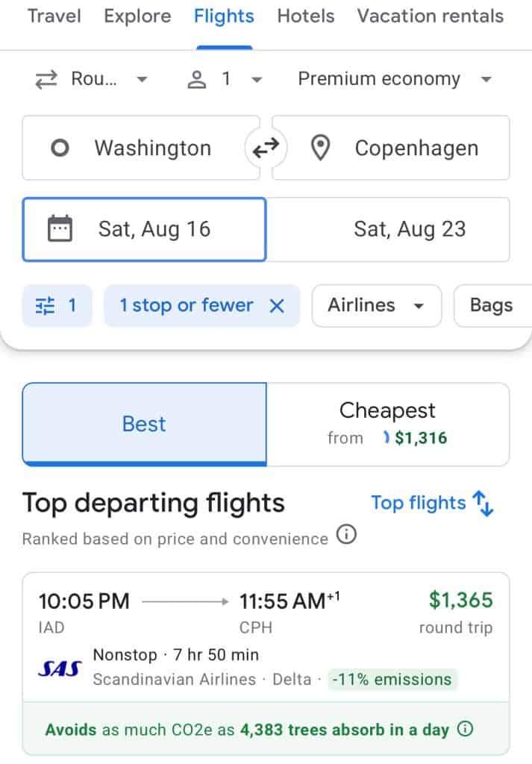Image resolution: width=532 pixels, height=764 pixels.
Task: Open the Premium economy class dropdown
Action: pos(394,79)
